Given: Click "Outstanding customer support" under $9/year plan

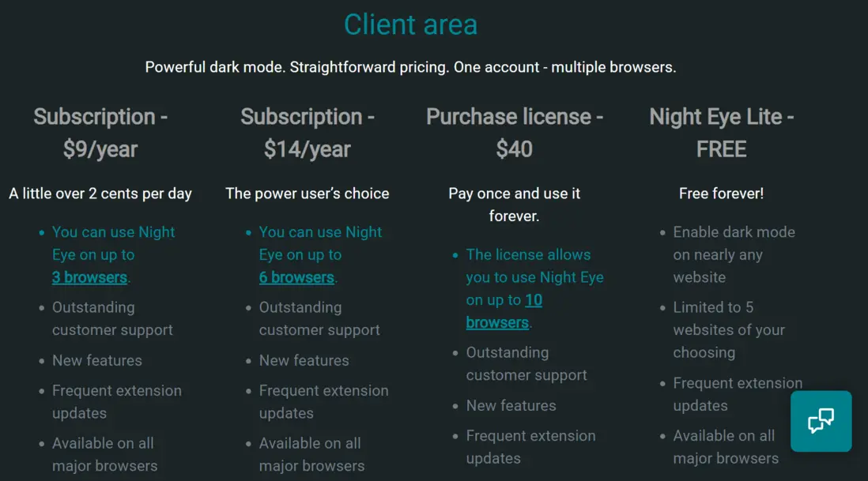Looking at the screenshot, I should coord(112,318).
